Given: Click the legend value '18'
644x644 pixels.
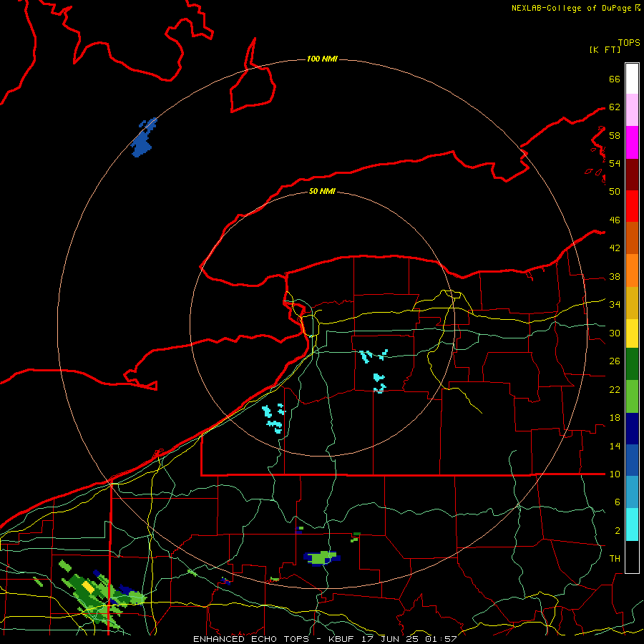Looking at the screenshot, I should [615, 418].
